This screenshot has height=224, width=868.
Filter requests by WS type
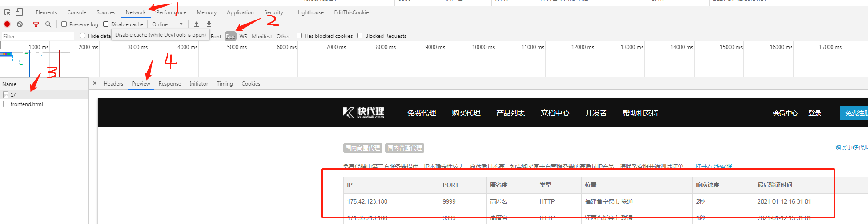(x=243, y=36)
